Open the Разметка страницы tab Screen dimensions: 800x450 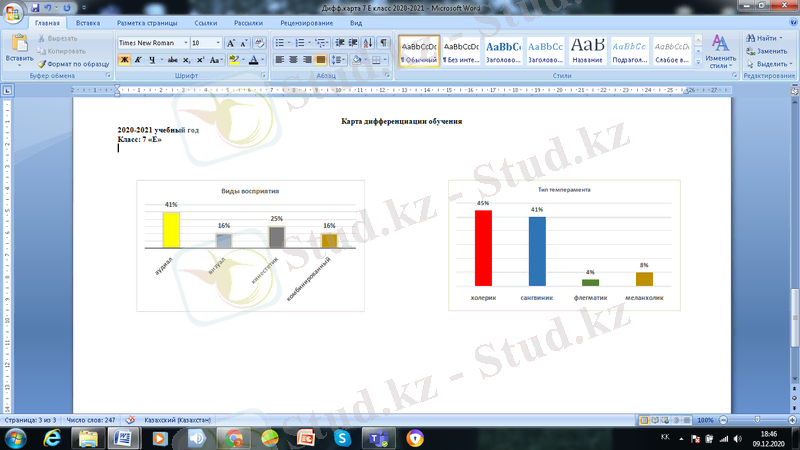148,22
